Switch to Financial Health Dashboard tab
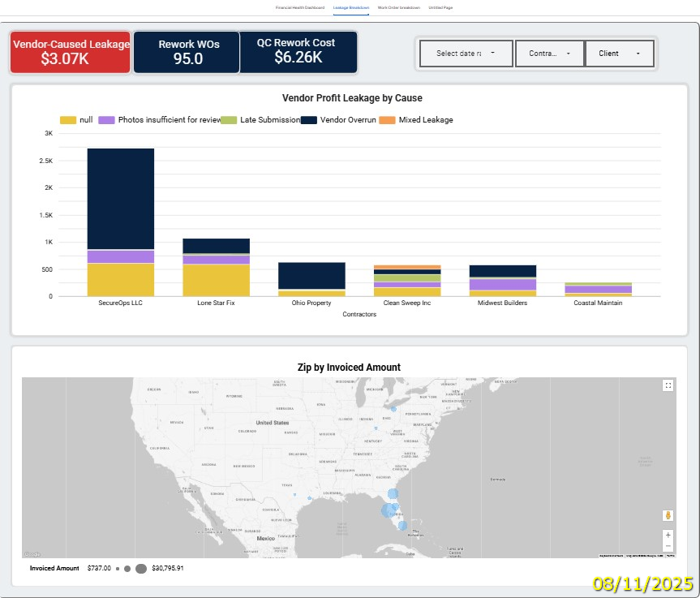The width and height of the screenshot is (700, 598). coord(300,7)
